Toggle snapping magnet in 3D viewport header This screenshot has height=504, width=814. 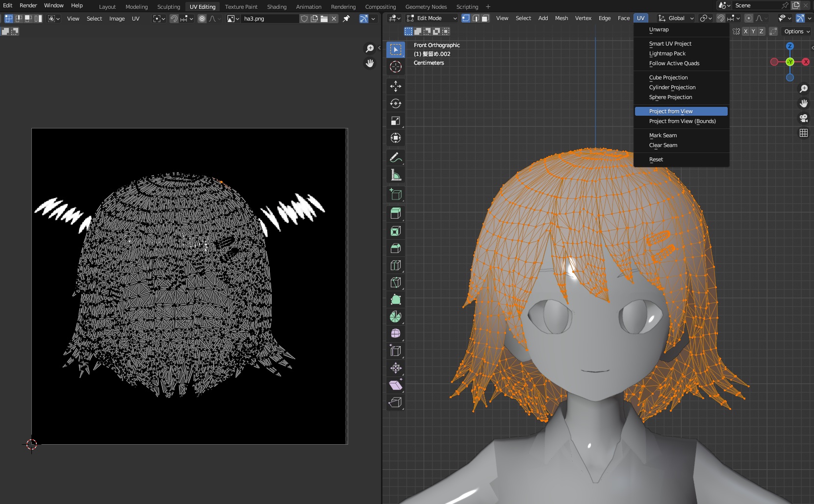tap(720, 18)
